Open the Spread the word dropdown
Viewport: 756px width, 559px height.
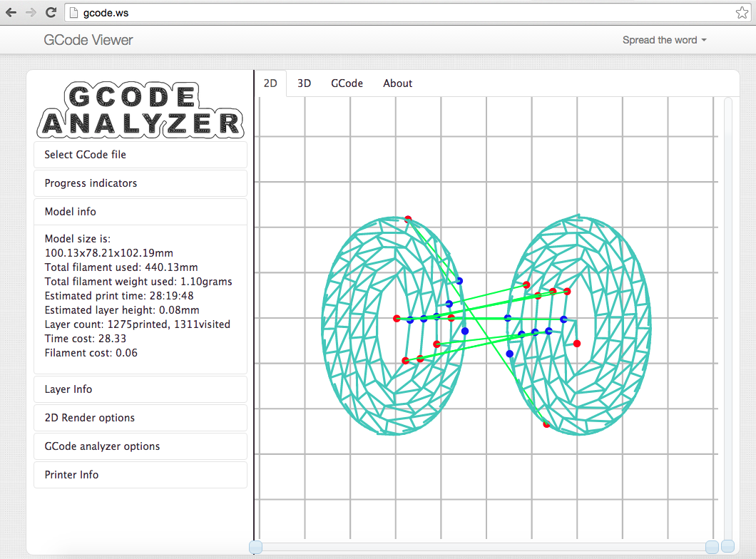coord(664,40)
